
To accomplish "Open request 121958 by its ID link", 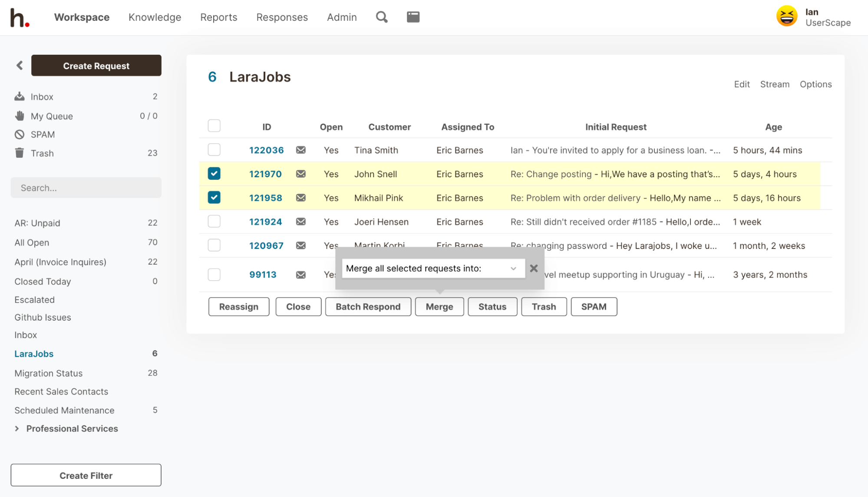I will 265,198.
